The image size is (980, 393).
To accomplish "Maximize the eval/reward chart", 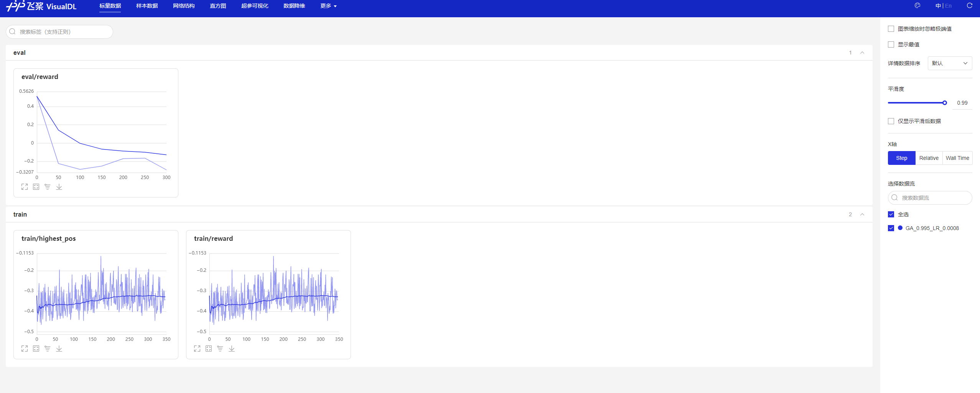I will coord(25,187).
